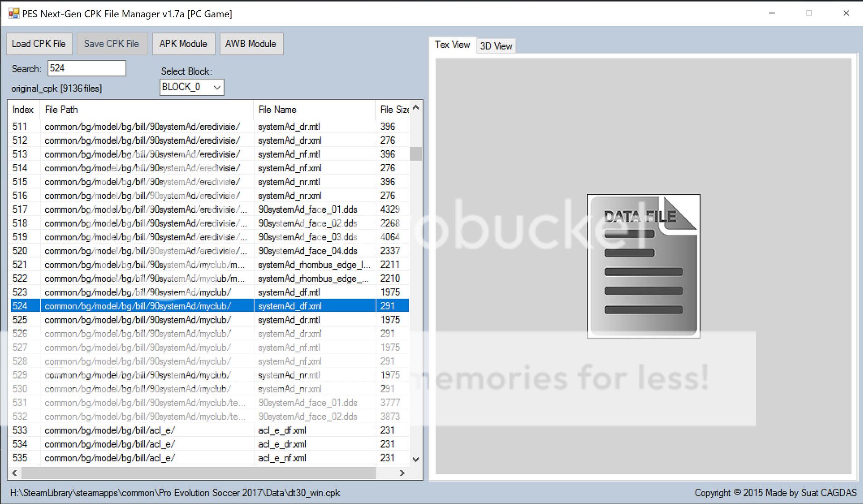Switch to the 3D View tab
Screen dimensions: 863x504
tap(496, 46)
